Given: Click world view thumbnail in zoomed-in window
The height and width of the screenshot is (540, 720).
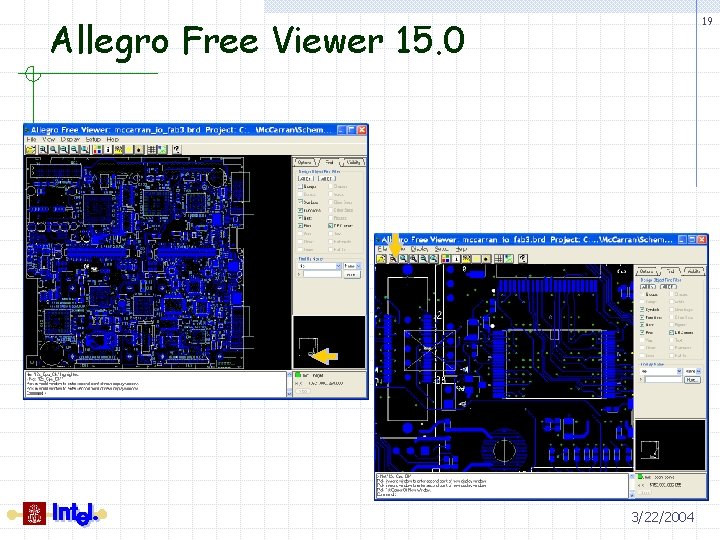Looking at the screenshot, I should 670,444.
